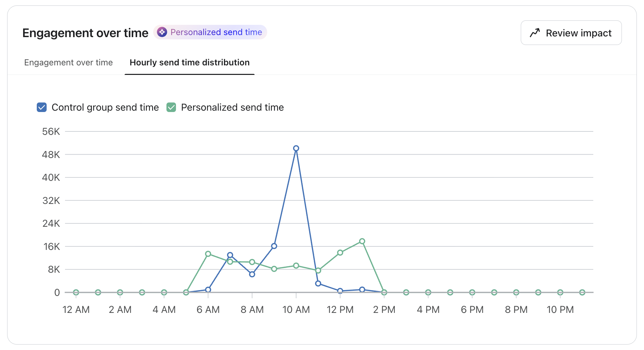Click the blue peak data point at 10 AM
644x350 pixels.
pyautogui.click(x=296, y=148)
